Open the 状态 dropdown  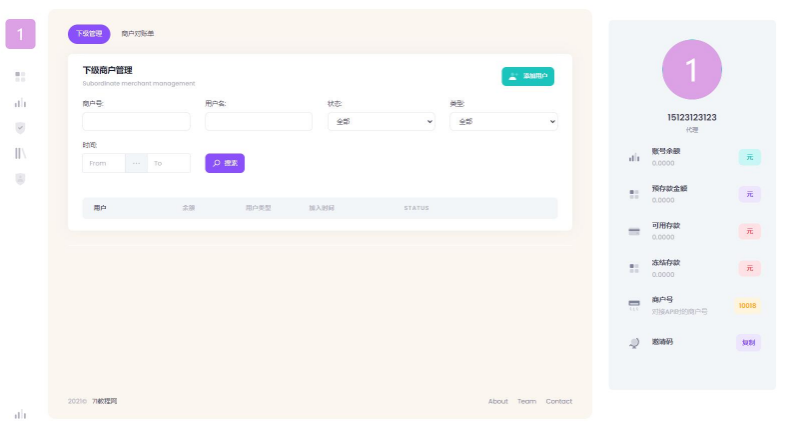tap(381, 121)
